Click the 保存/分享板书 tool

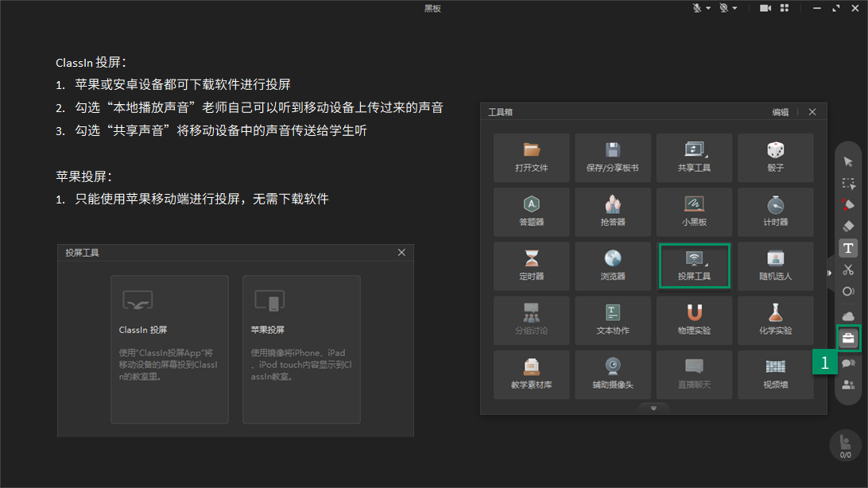pyautogui.click(x=613, y=157)
